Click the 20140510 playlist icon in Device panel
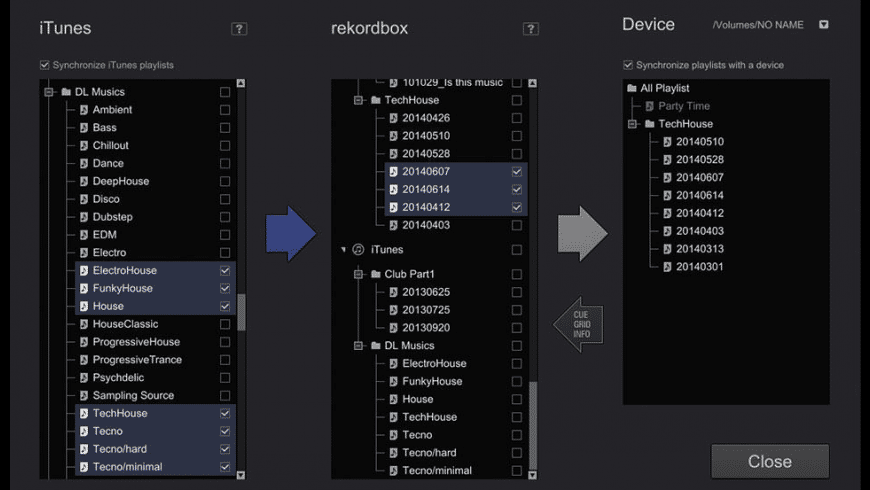Viewport: 870px width, 490px height. point(667,142)
